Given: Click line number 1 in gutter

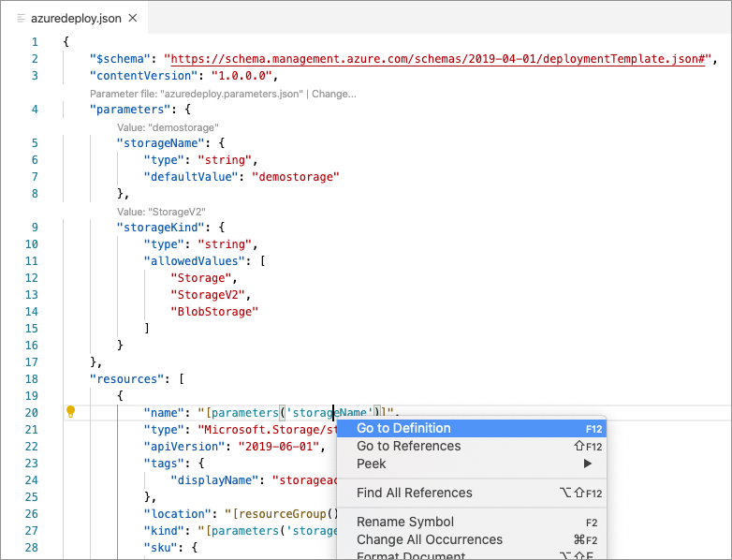Looking at the screenshot, I should point(35,42).
